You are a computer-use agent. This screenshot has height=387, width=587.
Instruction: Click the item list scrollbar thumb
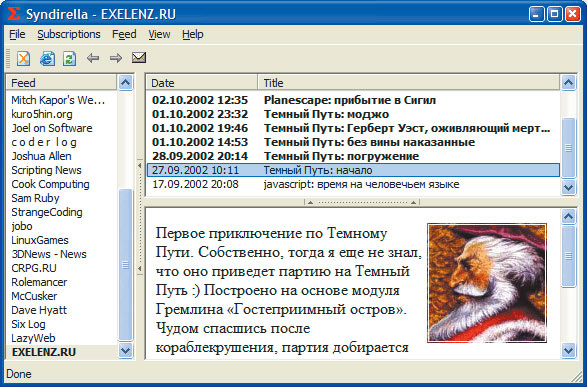pyautogui.click(x=568, y=148)
